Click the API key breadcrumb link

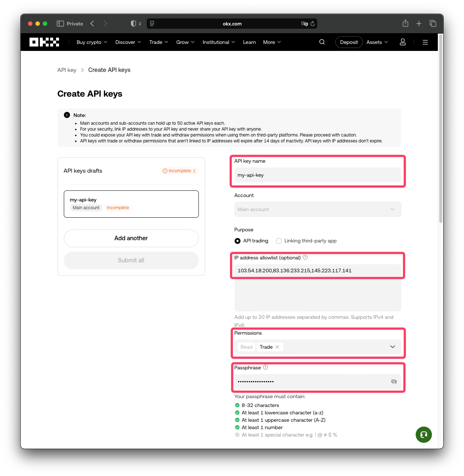[67, 70]
